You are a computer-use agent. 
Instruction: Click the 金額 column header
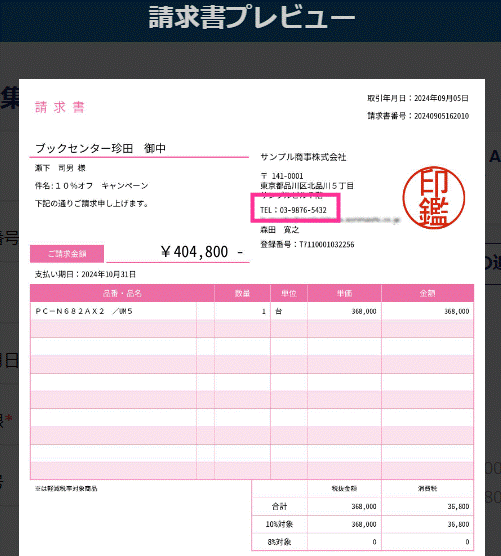coord(427,293)
